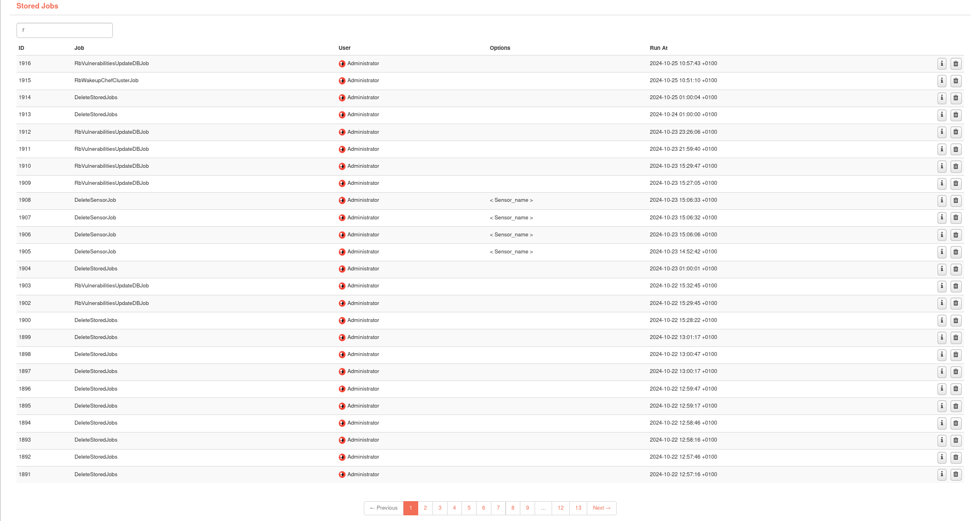Jump to last page 13

(x=578, y=508)
